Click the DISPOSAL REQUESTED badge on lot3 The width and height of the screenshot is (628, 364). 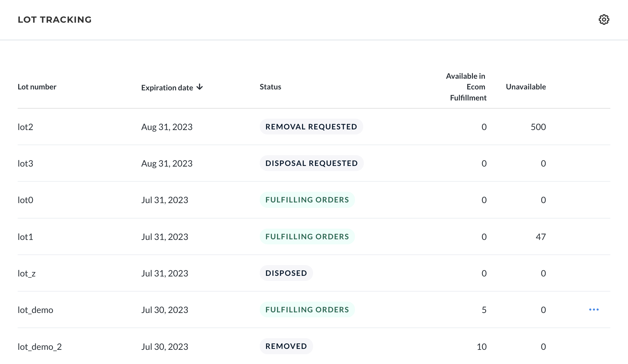pos(311,163)
